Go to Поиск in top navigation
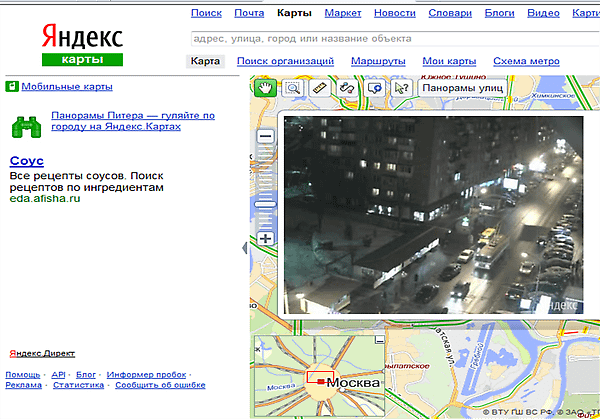The height and width of the screenshot is (419, 600). tap(206, 13)
